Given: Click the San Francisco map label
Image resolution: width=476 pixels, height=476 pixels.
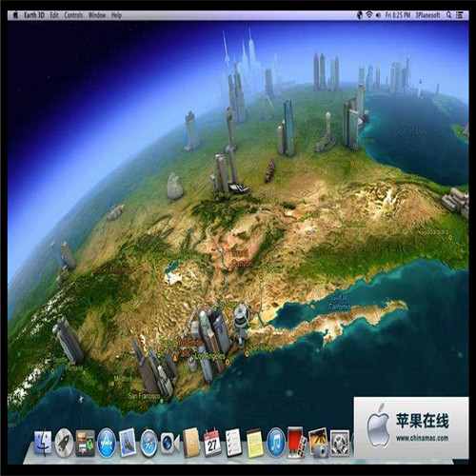Looking at the screenshot, I should (x=144, y=396).
